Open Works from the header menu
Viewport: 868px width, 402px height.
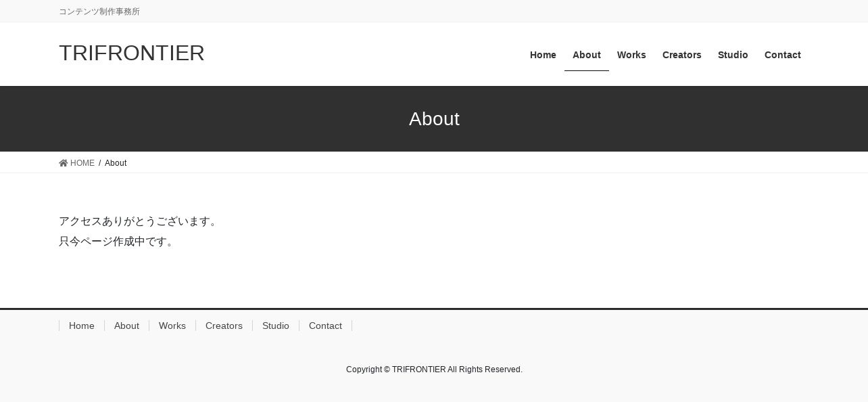click(631, 55)
